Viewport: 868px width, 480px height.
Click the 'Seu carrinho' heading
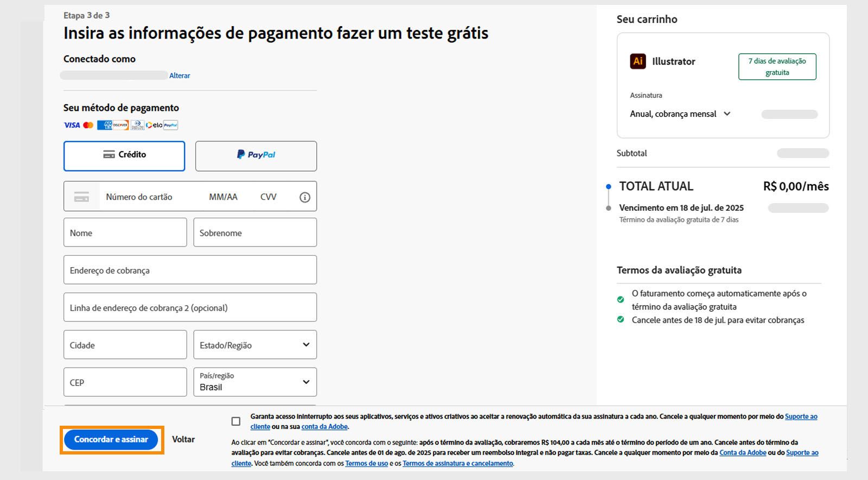(x=647, y=19)
